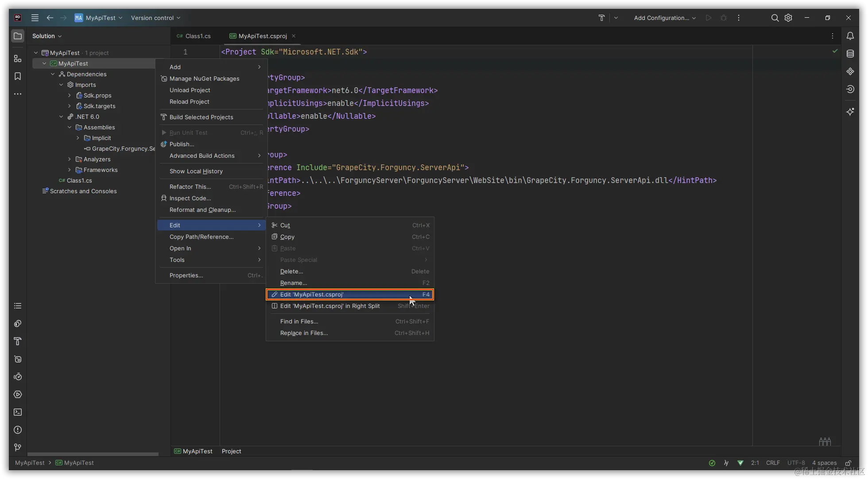Open the Database tool window icon

(850, 54)
